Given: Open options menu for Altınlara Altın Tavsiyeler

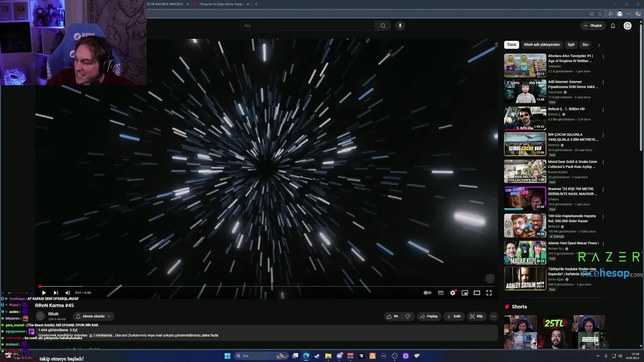Looking at the screenshot, I should pyautogui.click(x=603, y=56).
